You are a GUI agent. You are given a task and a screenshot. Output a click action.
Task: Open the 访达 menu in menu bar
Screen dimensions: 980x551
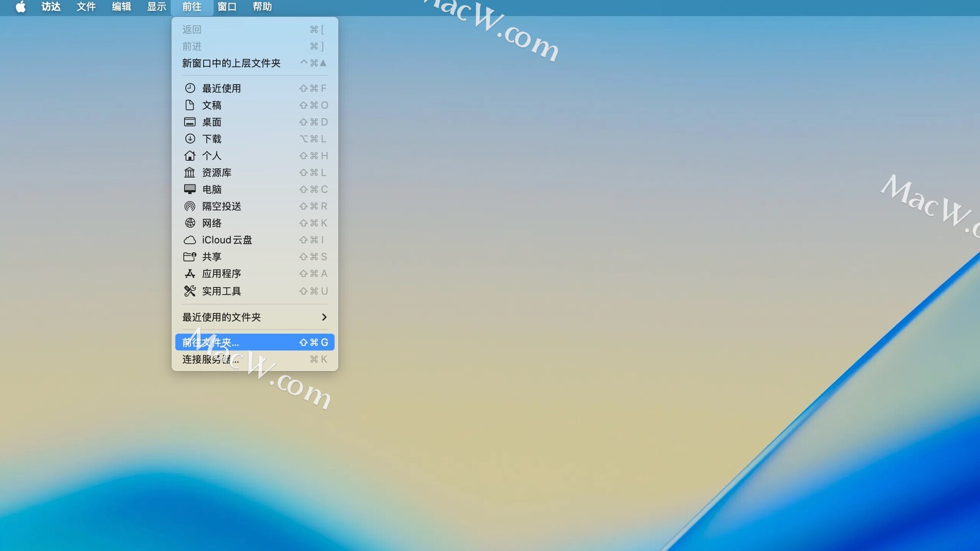coord(51,7)
